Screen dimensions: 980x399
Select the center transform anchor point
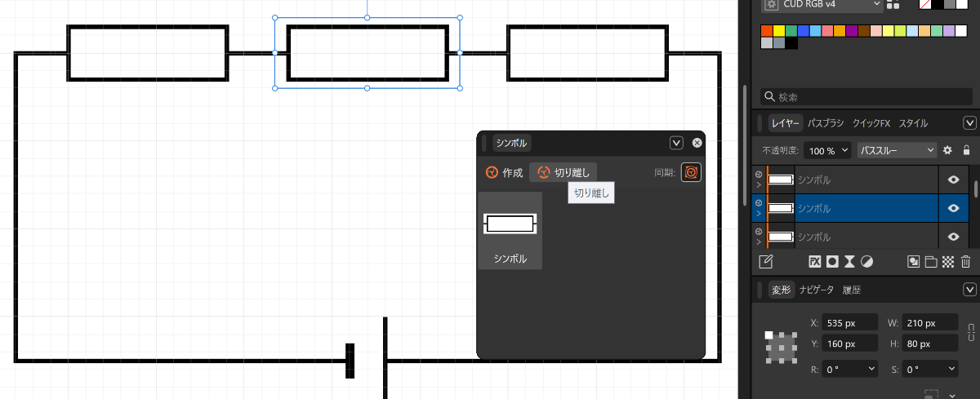[x=782, y=348]
